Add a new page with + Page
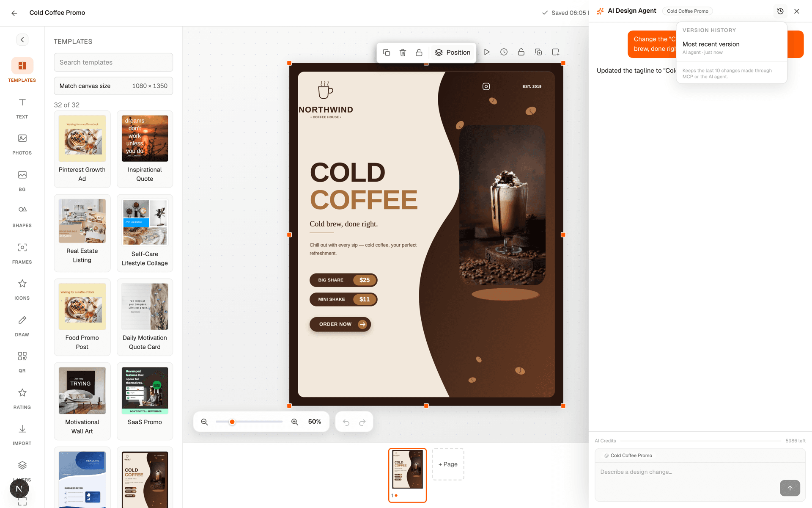The height and width of the screenshot is (508, 812). pyautogui.click(x=448, y=464)
